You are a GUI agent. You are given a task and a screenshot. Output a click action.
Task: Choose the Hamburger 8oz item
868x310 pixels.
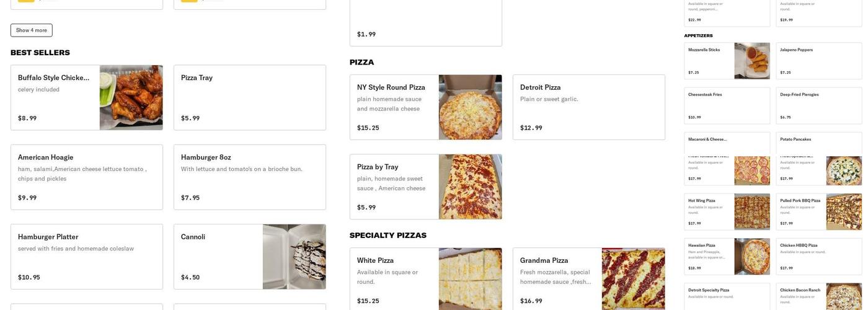tap(249, 177)
